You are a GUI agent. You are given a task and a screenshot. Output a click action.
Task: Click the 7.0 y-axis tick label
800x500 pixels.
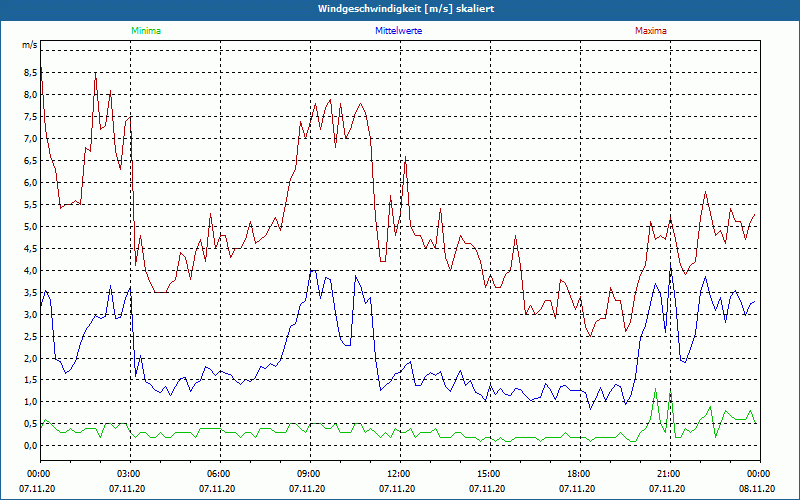(x=30, y=138)
